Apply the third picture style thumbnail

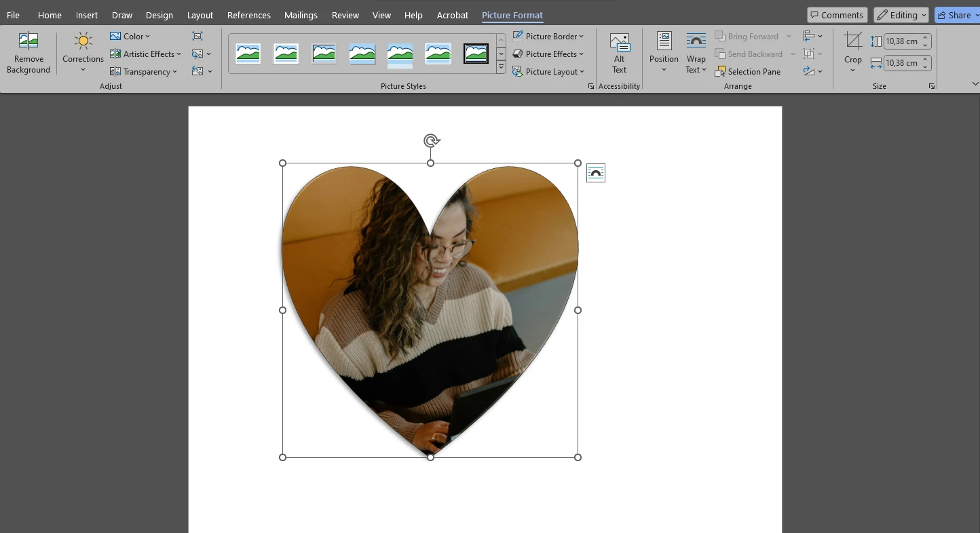[324, 53]
